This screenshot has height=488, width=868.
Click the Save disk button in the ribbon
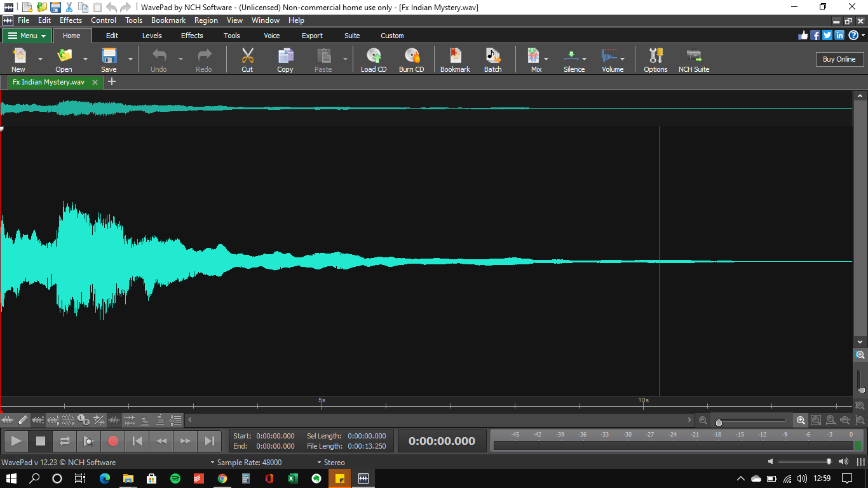[109, 60]
